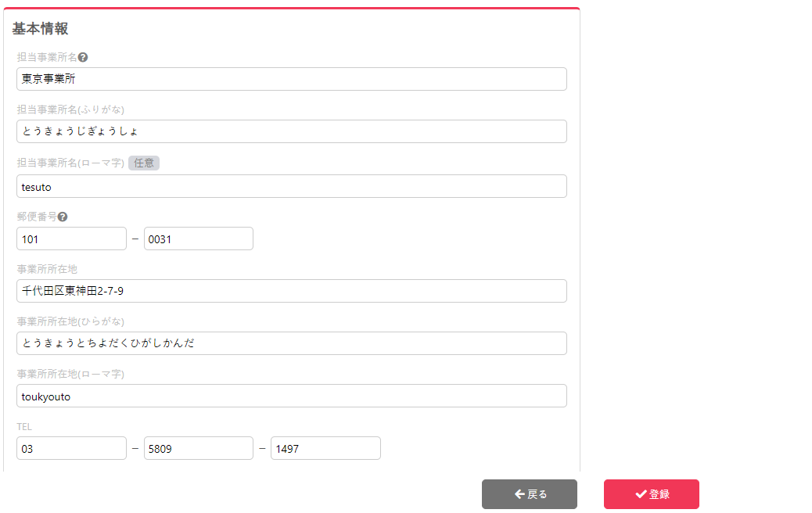Focus the 事業所所在地 field with 千代田区東神田2-7-9
The width and height of the screenshot is (812, 513).
[x=291, y=291]
